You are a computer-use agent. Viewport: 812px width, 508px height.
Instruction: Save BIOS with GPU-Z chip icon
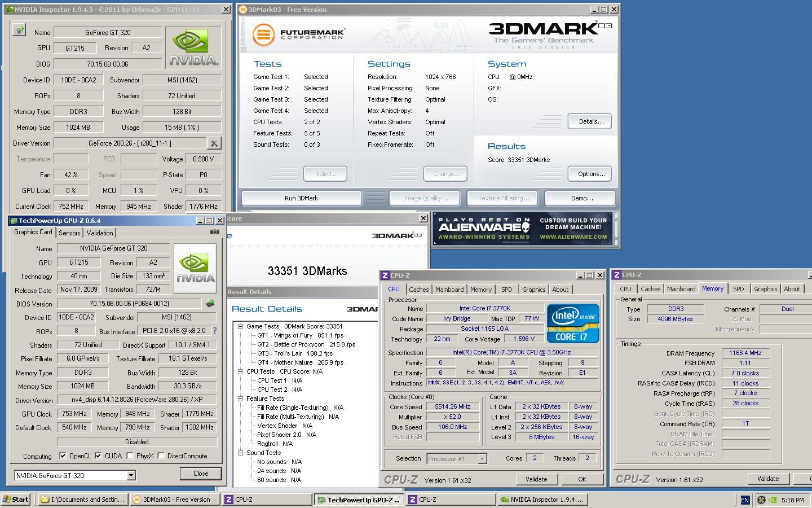click(210, 304)
